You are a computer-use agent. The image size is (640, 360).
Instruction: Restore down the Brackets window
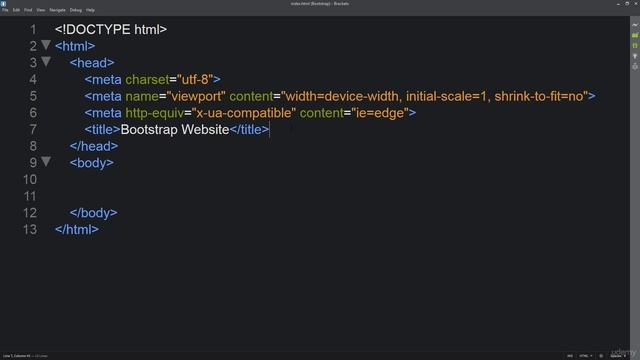click(x=627, y=3)
